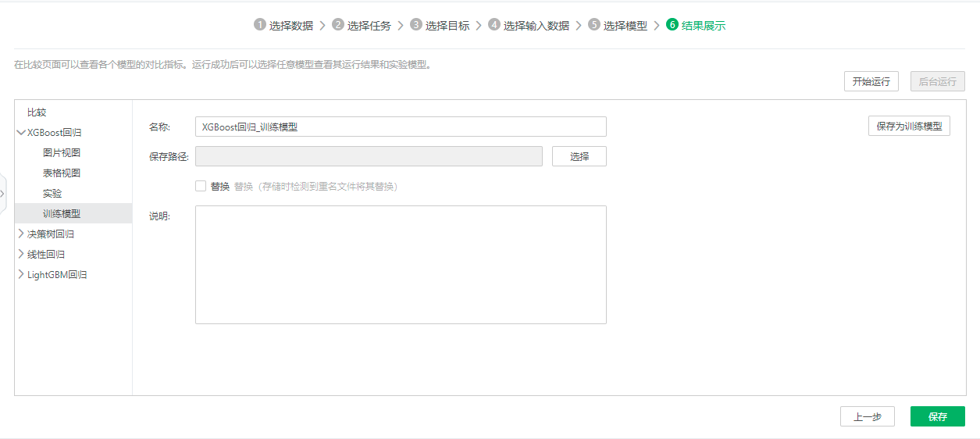980x439 pixels.
Task: Expand the LightGBM回归 node
Action: (20, 274)
